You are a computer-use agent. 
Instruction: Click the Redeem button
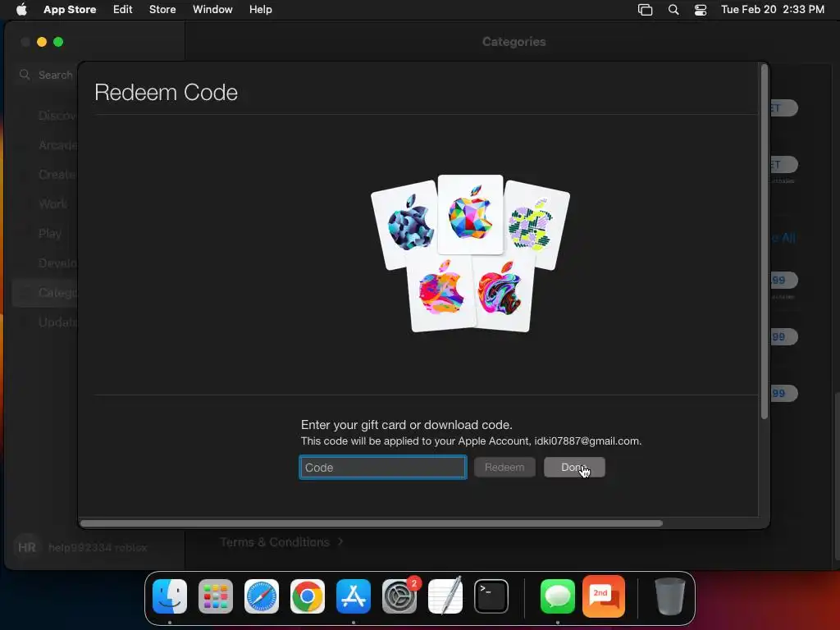pyautogui.click(x=504, y=467)
